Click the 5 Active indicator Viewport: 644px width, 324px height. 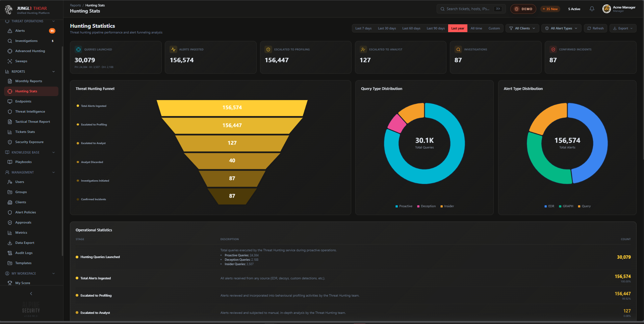coord(574,9)
